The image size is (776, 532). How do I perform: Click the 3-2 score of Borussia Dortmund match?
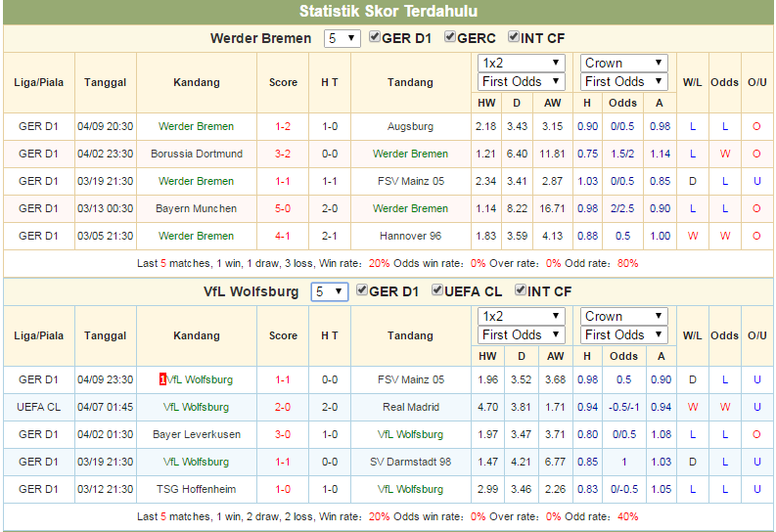(x=283, y=154)
